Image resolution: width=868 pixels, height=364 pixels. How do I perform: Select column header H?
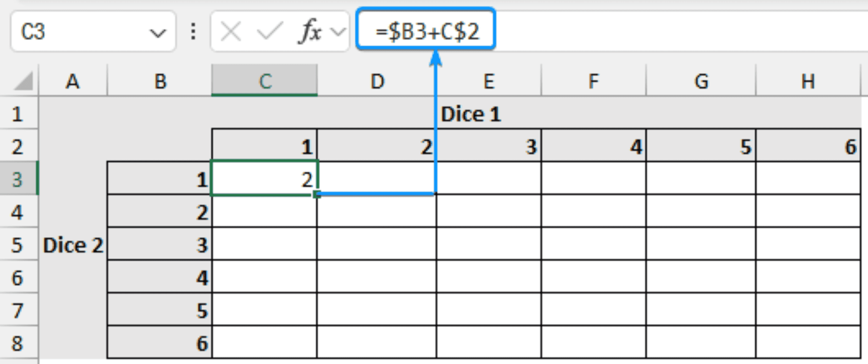coord(809,81)
